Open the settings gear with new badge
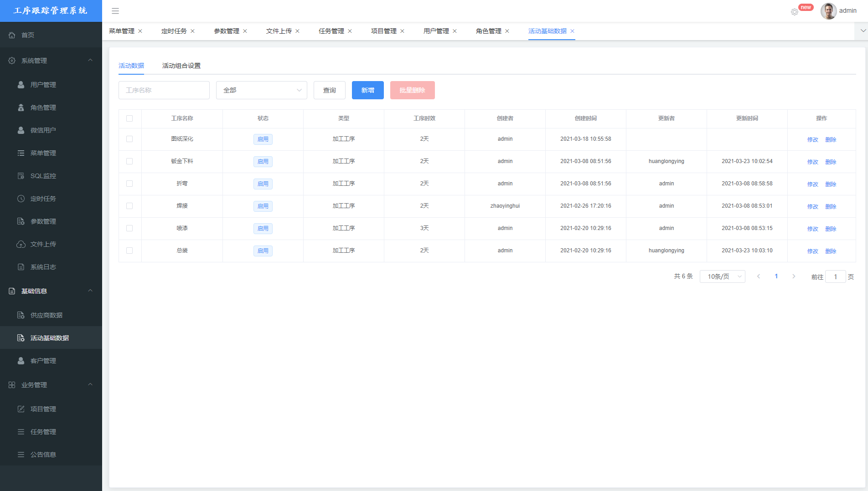Screen dimensions: 868x491 click(x=795, y=12)
